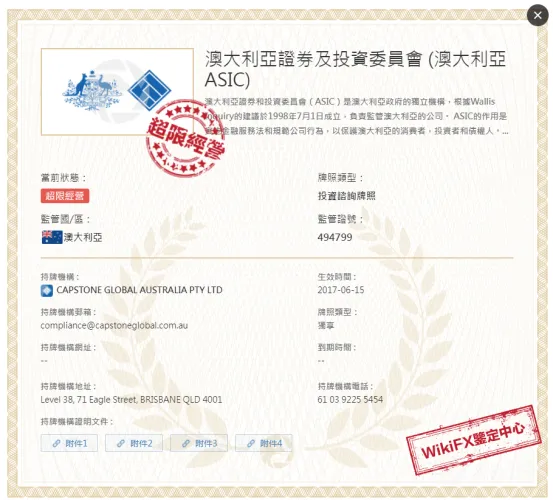Click the license number 494799
554x500 pixels.
(335, 237)
